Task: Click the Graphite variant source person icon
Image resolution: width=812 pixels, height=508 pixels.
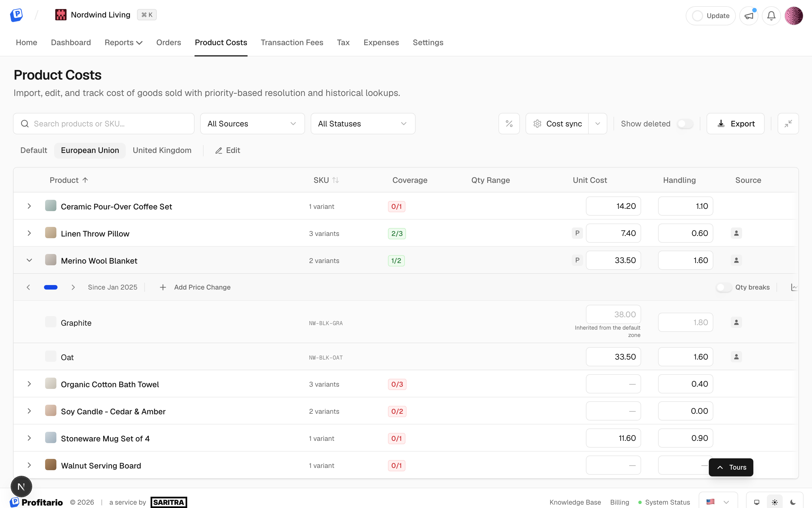Action: pyautogui.click(x=736, y=323)
